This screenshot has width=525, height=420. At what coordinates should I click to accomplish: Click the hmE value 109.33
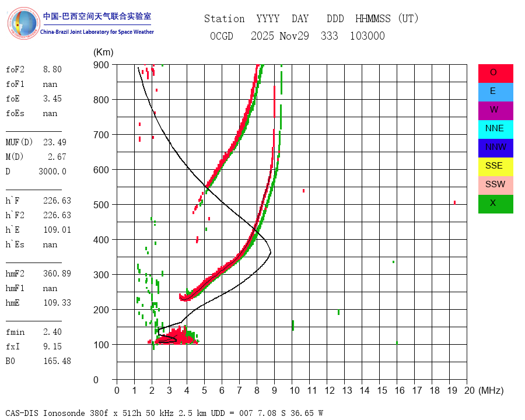[57, 303]
